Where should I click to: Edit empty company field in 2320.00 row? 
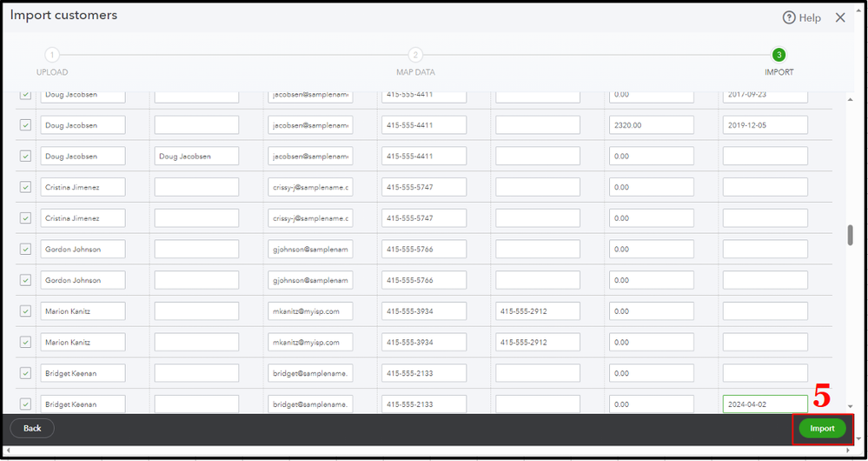(196, 125)
